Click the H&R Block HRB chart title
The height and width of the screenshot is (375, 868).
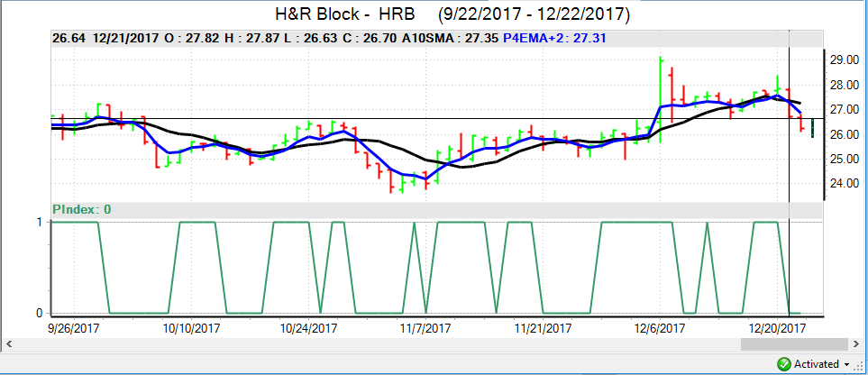(x=452, y=16)
